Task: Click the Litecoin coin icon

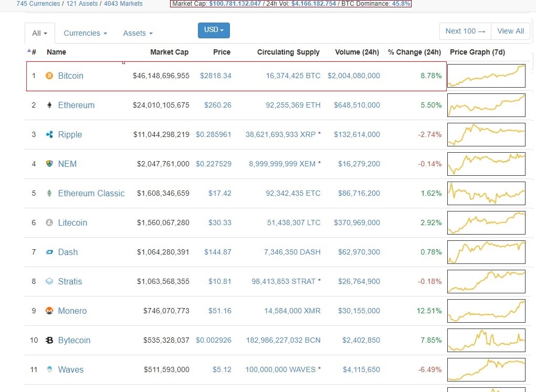Action: [49, 223]
